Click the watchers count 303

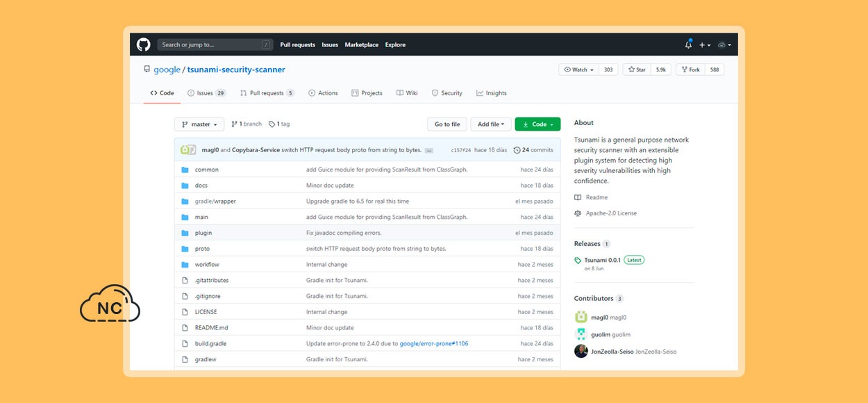pos(608,69)
